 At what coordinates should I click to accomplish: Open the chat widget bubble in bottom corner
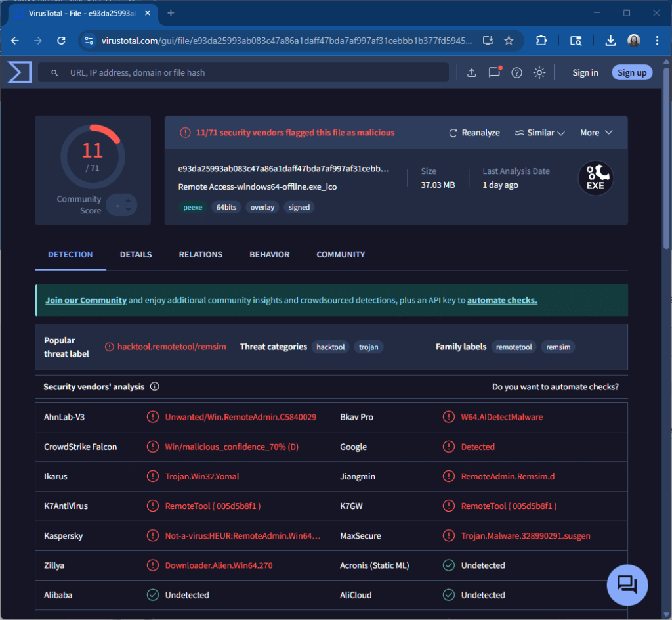(x=627, y=585)
